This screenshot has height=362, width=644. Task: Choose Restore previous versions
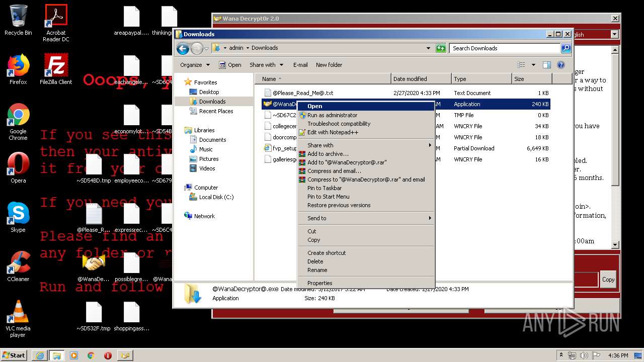coord(366,205)
